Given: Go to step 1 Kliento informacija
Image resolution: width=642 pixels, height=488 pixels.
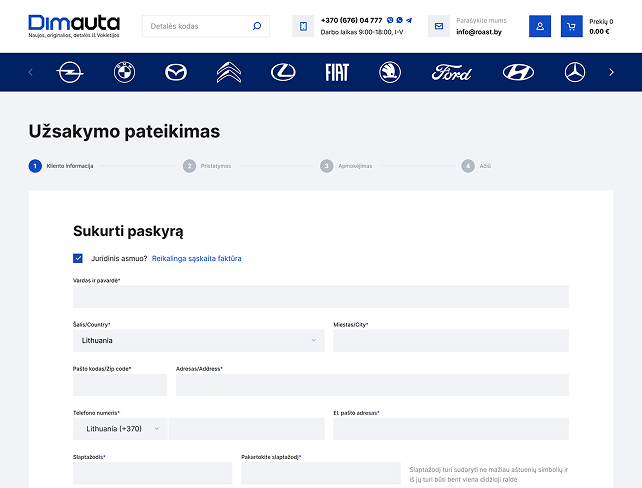Looking at the screenshot, I should click(61, 166).
